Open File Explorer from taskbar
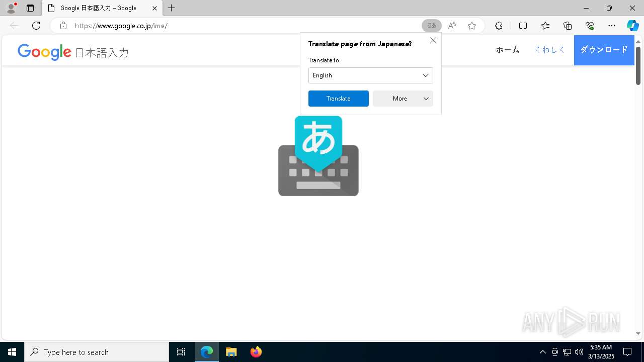Image resolution: width=644 pixels, height=362 pixels. click(231, 352)
